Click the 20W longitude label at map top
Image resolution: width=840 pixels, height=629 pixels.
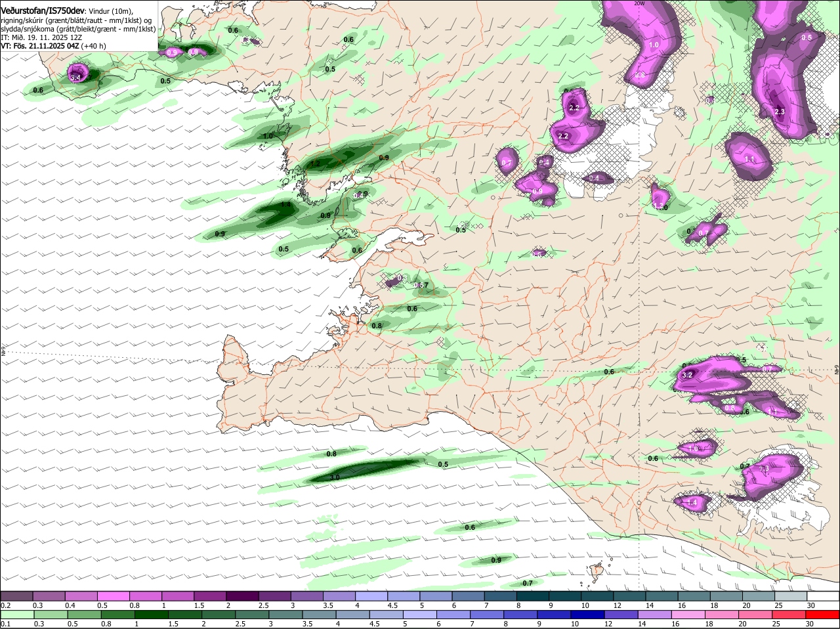coord(640,3)
